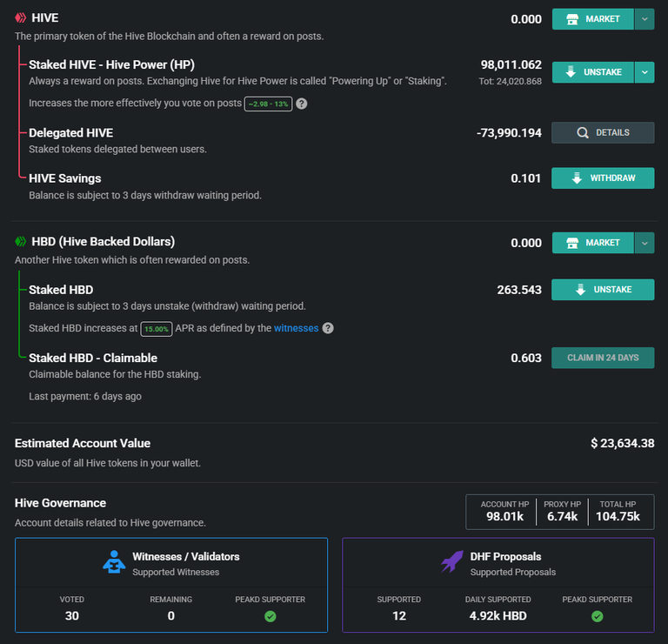
Task: Click the Supported proposals count 12
Action: 399,616
